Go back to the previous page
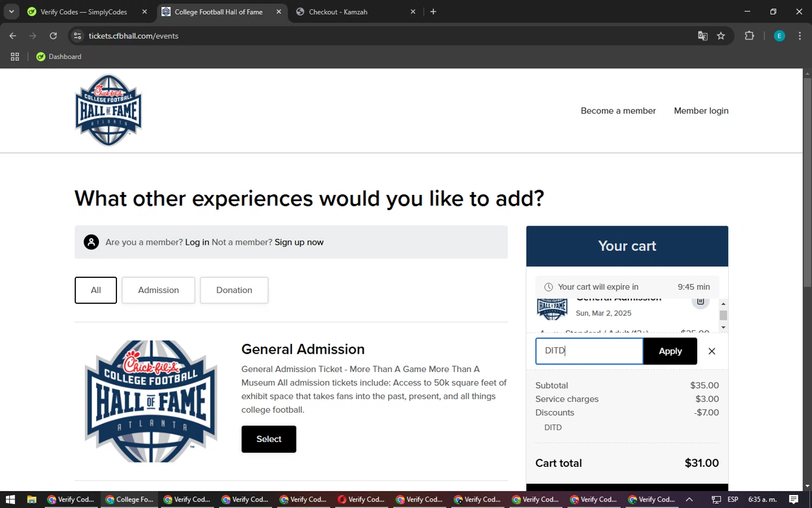 coord(13,36)
